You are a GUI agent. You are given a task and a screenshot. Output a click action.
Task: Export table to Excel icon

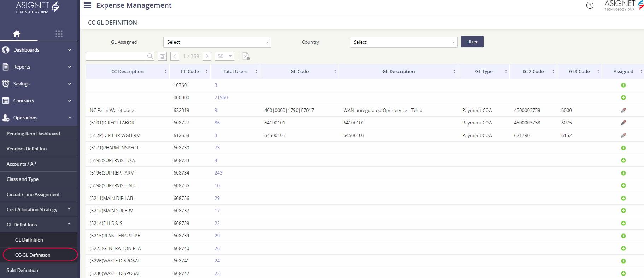pyautogui.click(x=246, y=57)
